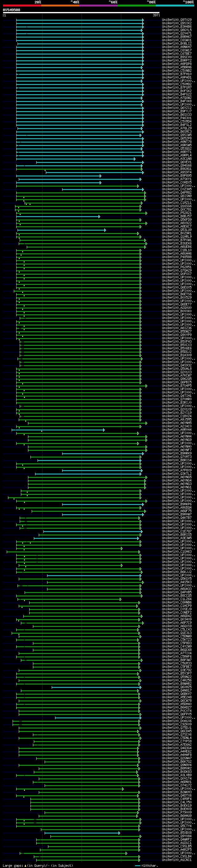
Task: Select the UniRef100_P0C0T4 entry
Action: pos(177,711)
